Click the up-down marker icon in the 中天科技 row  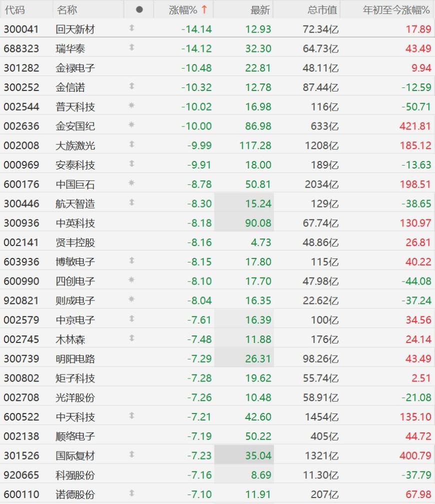(x=131, y=415)
